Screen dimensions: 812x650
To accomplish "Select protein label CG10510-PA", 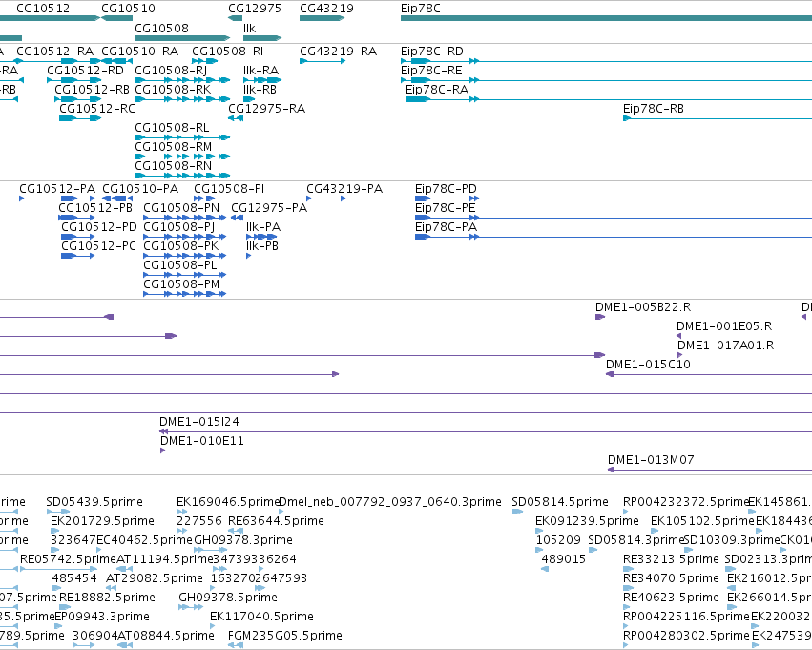I will [140, 189].
